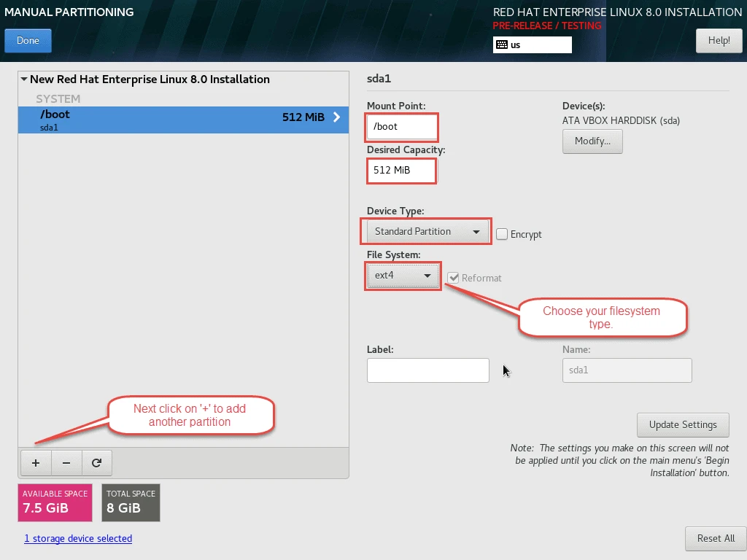Click the Reset All button

(715, 538)
